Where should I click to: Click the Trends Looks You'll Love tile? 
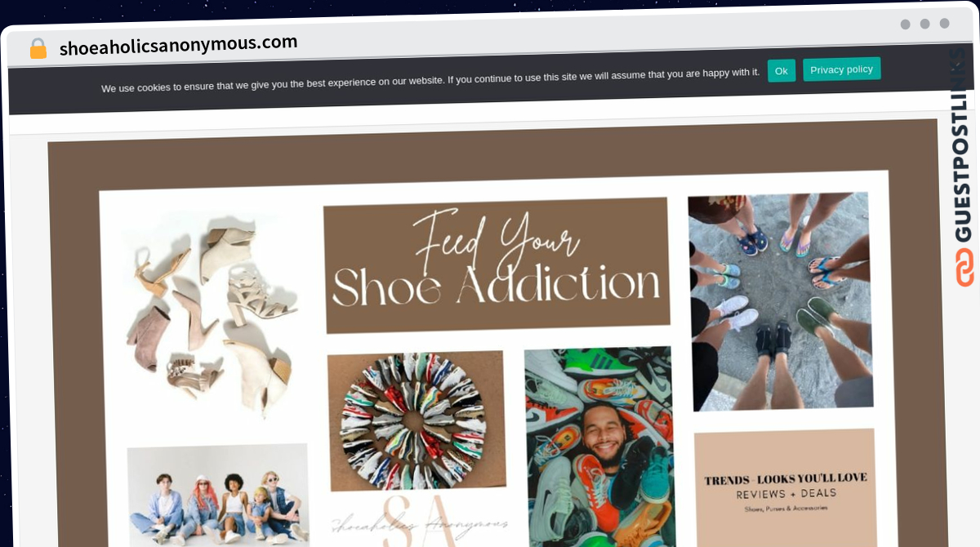[x=786, y=488]
